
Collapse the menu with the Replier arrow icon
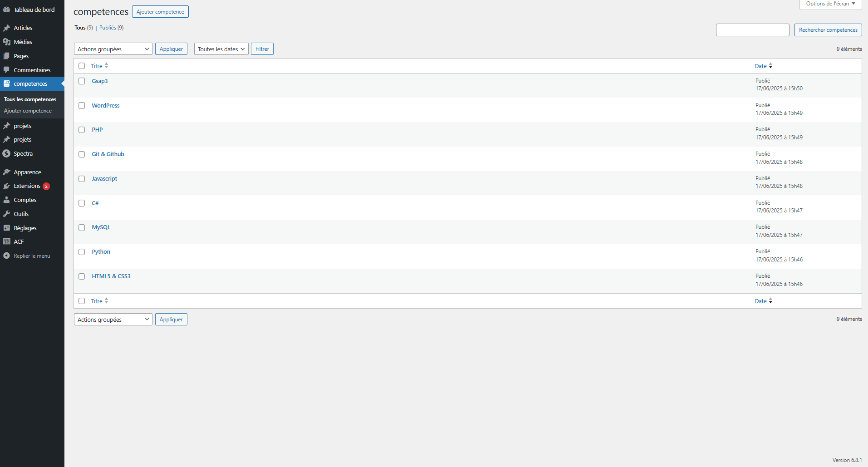pyautogui.click(x=6, y=256)
